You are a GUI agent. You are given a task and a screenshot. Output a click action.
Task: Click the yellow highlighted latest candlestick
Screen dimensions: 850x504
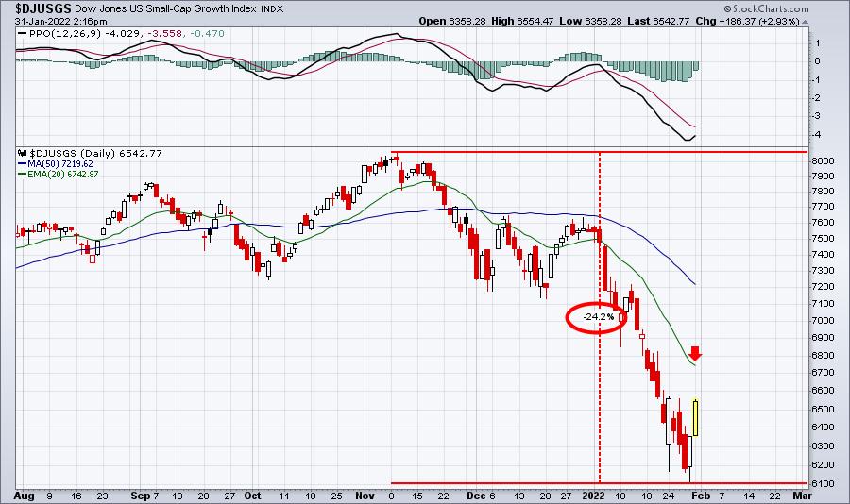pyautogui.click(x=695, y=417)
